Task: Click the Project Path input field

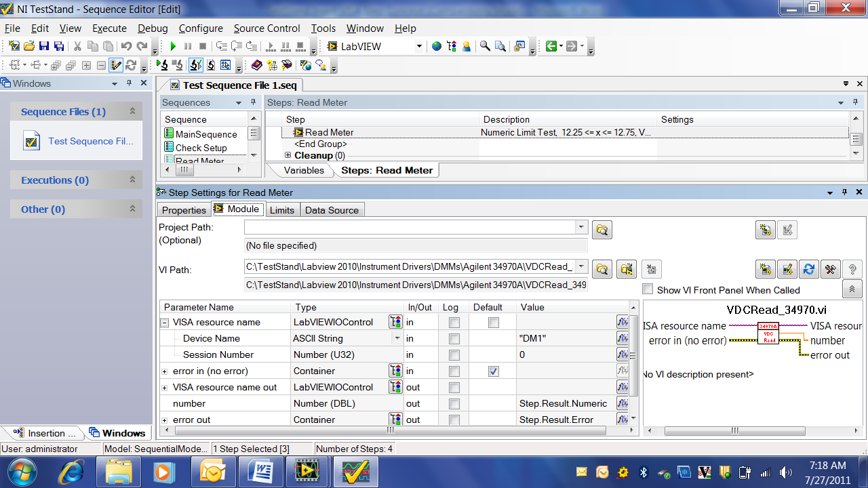Action: tap(410, 228)
